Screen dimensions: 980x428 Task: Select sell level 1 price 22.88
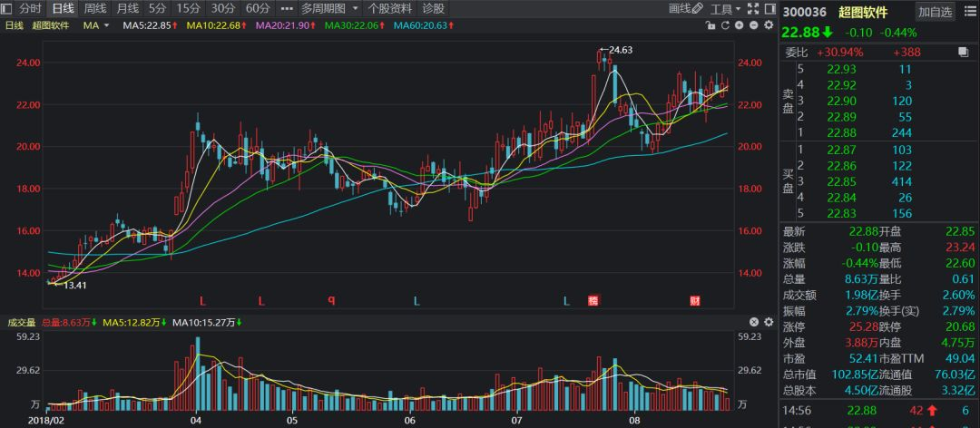(841, 133)
